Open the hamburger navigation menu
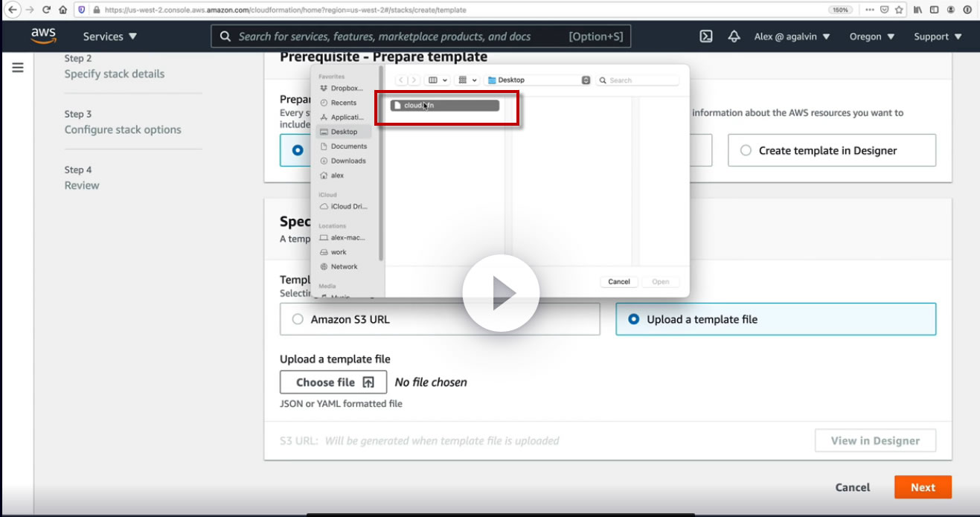Screen dimensions: 980x517 [x=18, y=68]
